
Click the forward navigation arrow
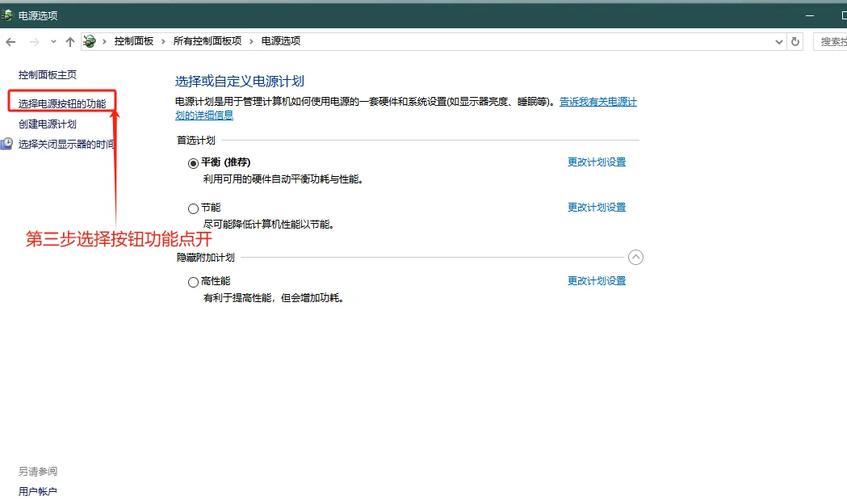pyautogui.click(x=34, y=42)
